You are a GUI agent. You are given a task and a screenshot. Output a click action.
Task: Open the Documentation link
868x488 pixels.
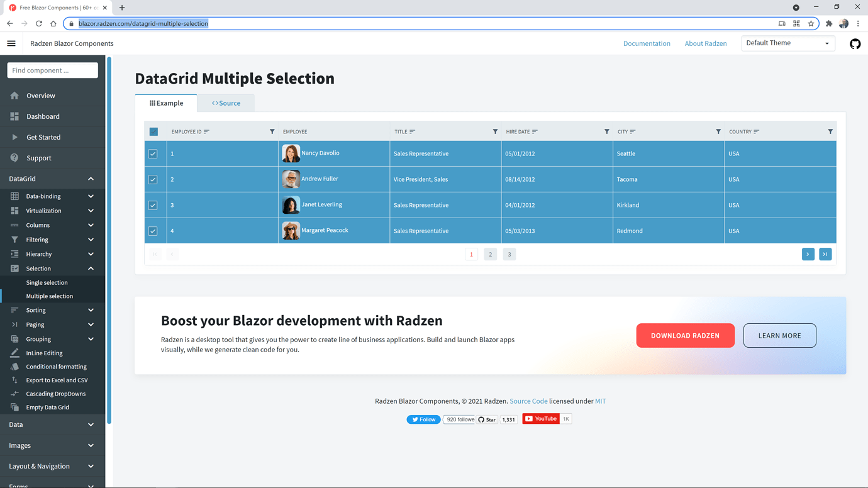pos(647,43)
